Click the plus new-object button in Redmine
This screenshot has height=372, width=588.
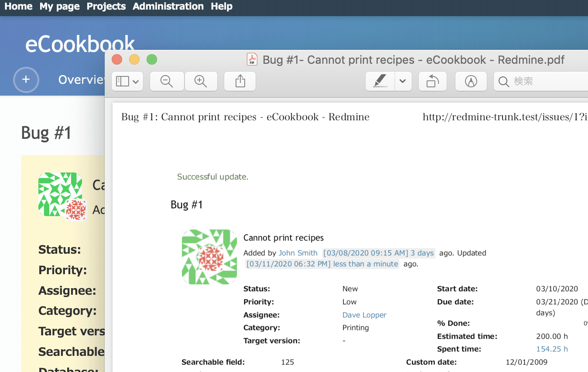(26, 80)
